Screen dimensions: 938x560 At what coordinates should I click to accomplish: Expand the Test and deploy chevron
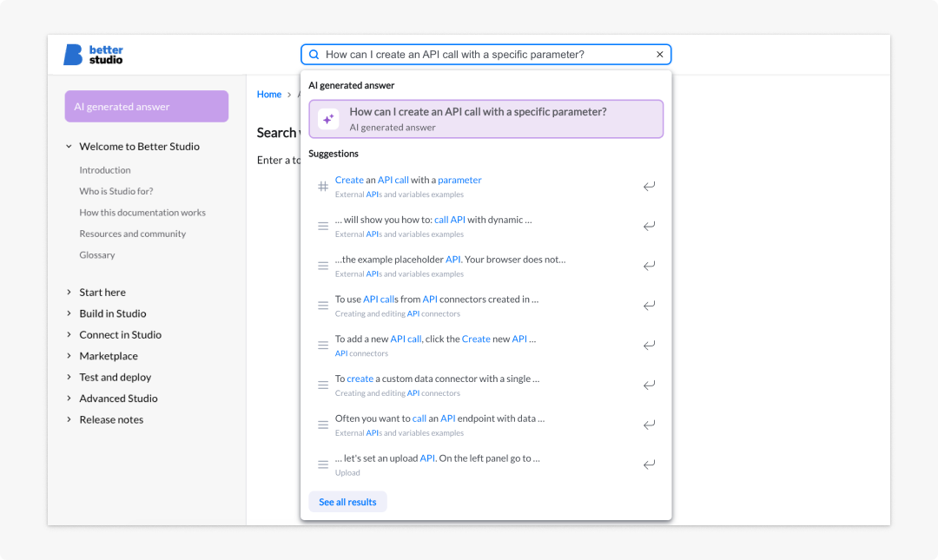pyautogui.click(x=69, y=377)
